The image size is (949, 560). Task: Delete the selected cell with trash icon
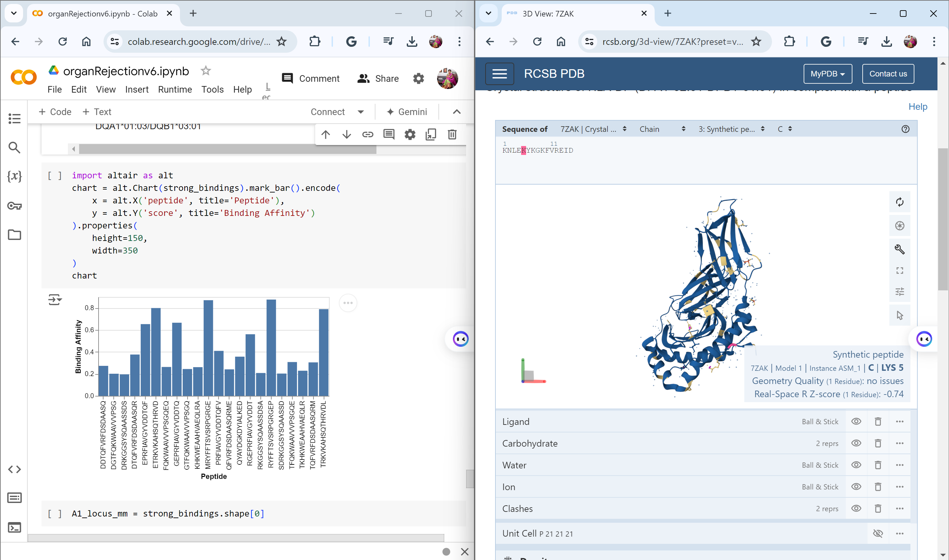[x=452, y=134]
